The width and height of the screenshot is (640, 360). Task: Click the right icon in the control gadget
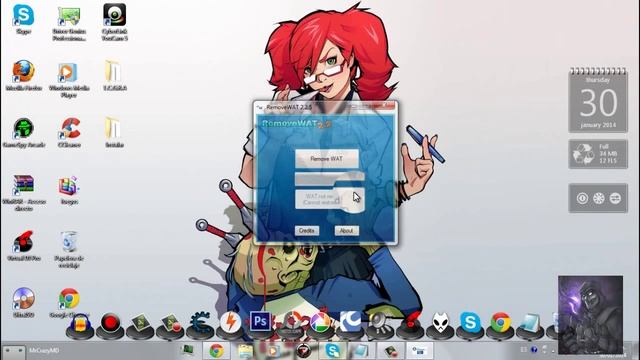point(615,198)
